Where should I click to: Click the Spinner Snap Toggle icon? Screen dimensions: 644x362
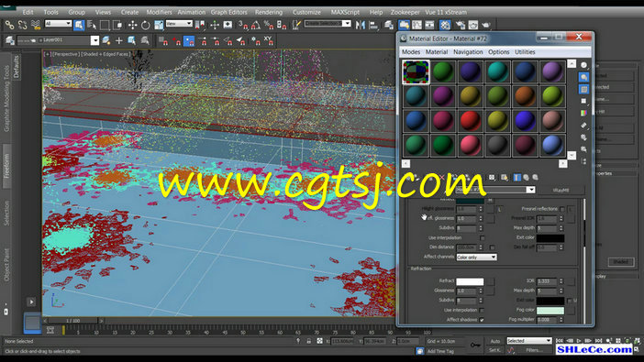tap(282, 25)
